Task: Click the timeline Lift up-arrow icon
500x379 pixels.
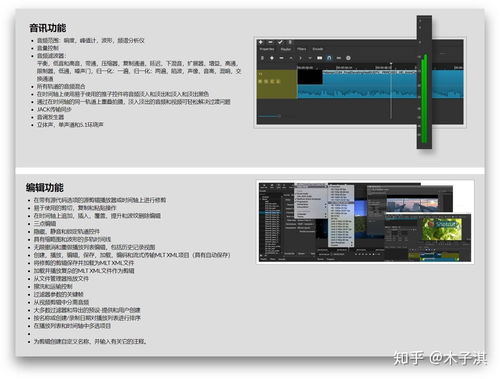Action: pos(291,58)
